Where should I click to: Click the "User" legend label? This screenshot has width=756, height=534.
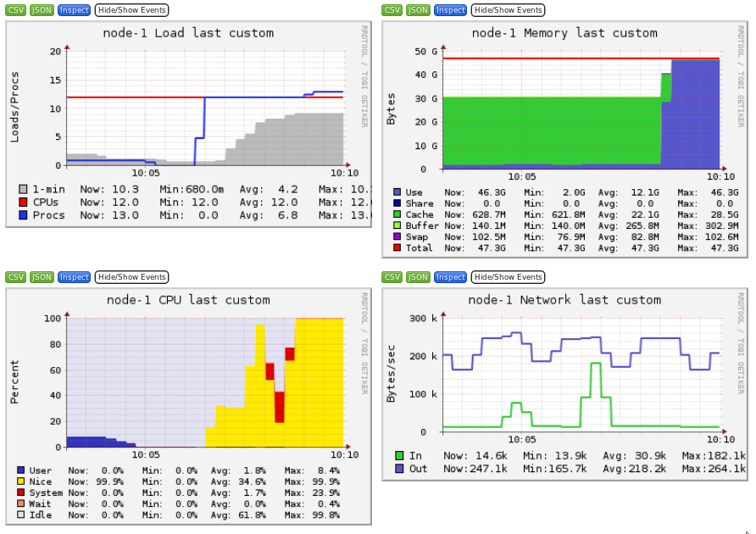click(x=41, y=470)
